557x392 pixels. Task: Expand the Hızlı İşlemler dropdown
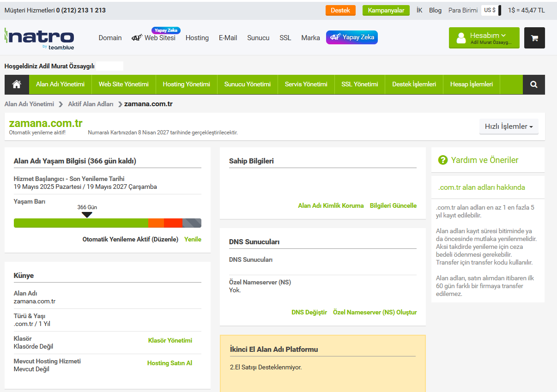(x=509, y=127)
